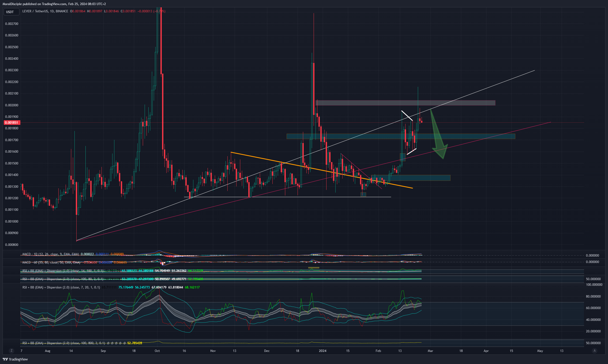Select RSI + BB legend with close, 100, 80
608x364 pixels.
pyautogui.click(x=63, y=279)
